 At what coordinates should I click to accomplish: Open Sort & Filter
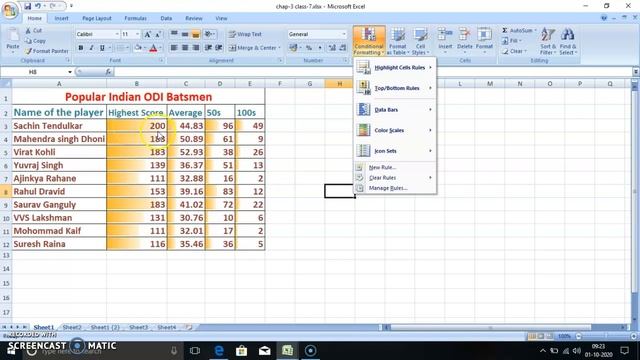(x=547, y=41)
